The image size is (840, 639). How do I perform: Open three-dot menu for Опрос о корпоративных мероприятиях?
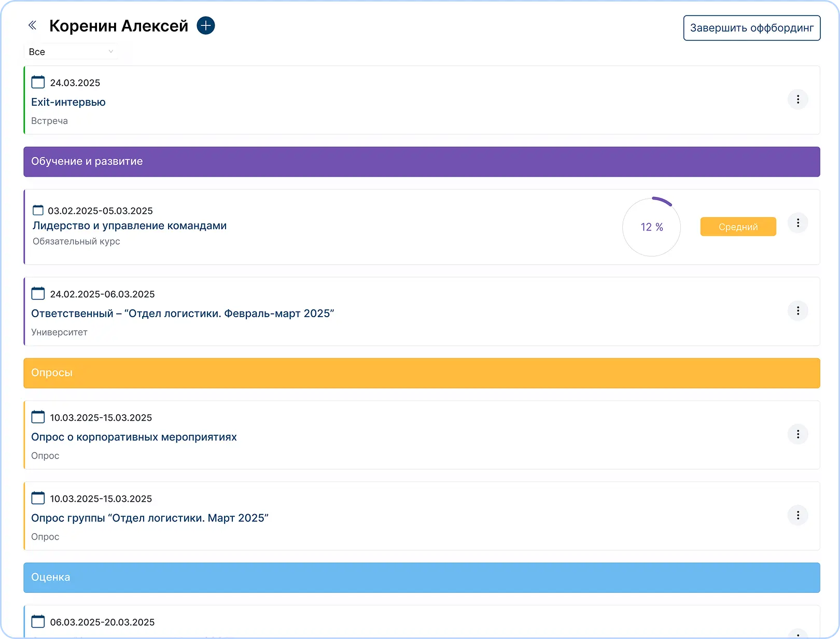[x=797, y=434]
